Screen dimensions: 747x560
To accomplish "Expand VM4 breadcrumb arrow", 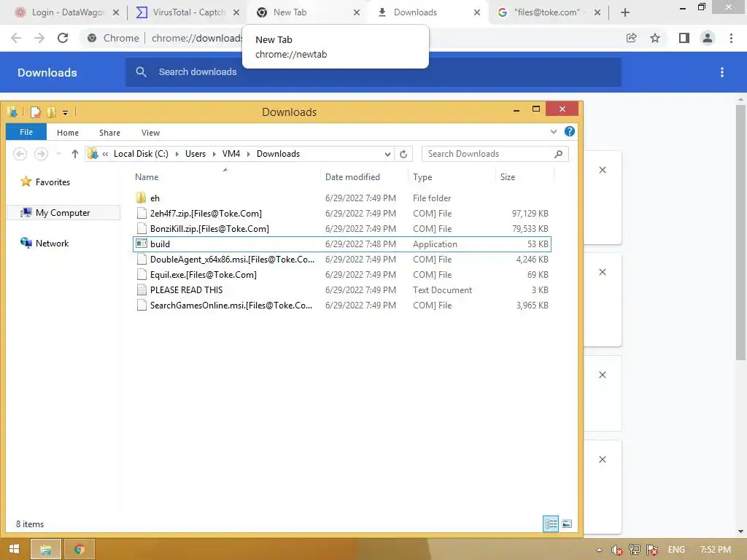I will pos(248,154).
